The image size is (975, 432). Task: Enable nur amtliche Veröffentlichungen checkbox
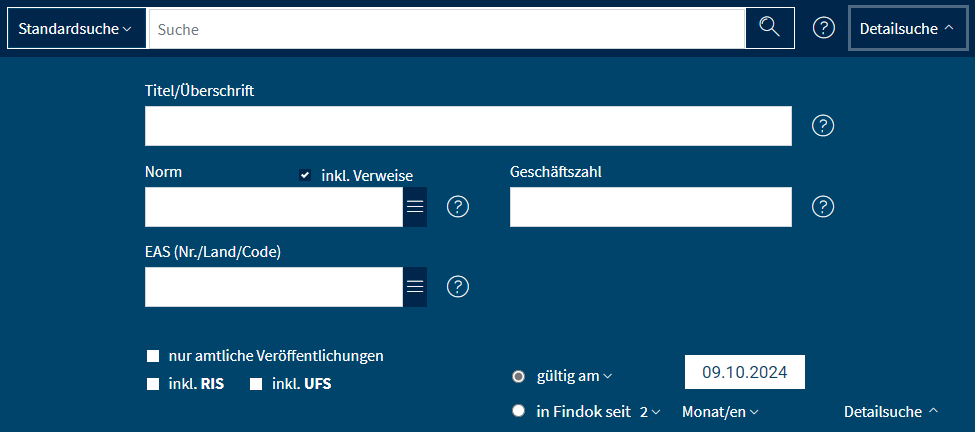coord(153,356)
